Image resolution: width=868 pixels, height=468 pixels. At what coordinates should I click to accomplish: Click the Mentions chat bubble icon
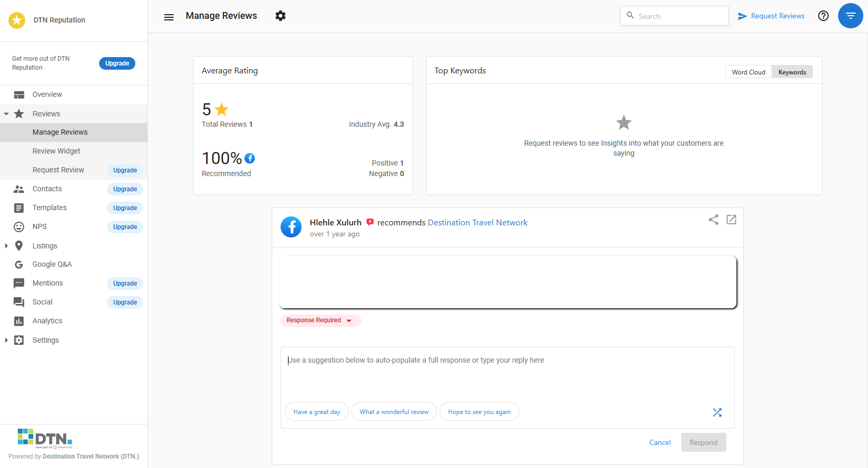pyautogui.click(x=19, y=284)
